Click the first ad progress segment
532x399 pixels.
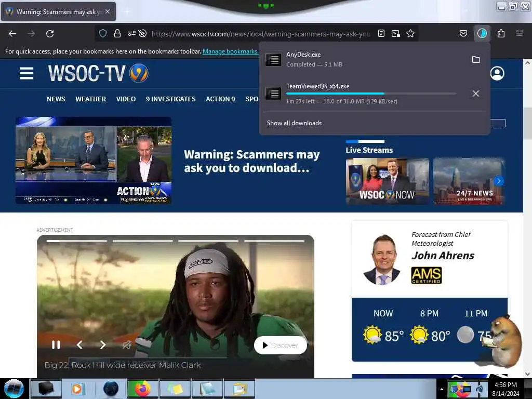click(x=77, y=241)
